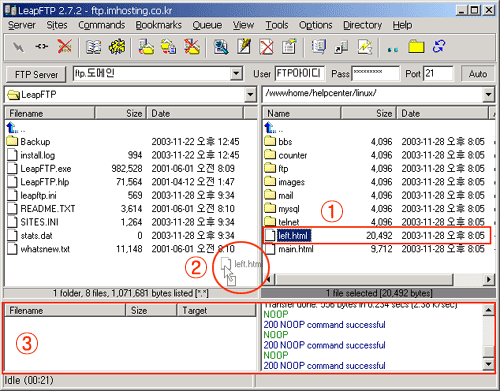Click log pane scroll down arrow

(x=488, y=364)
